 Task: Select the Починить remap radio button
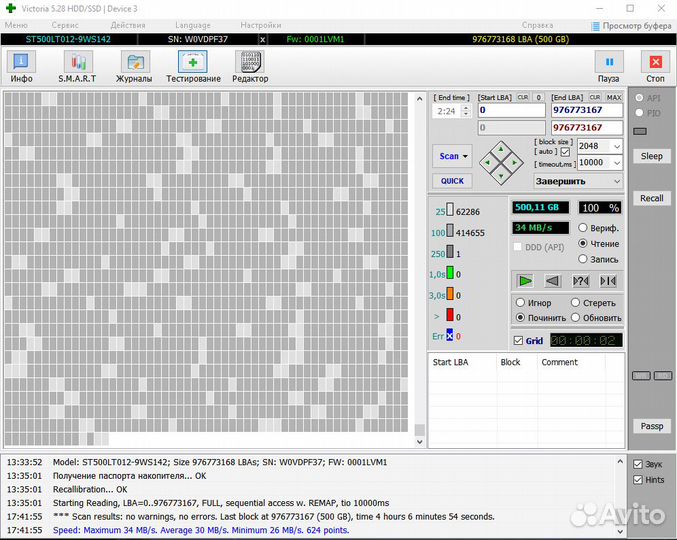(520, 317)
